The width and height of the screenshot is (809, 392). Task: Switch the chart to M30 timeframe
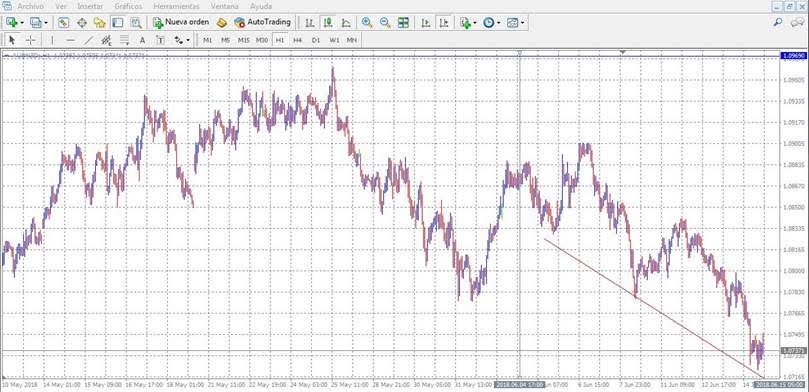point(262,40)
